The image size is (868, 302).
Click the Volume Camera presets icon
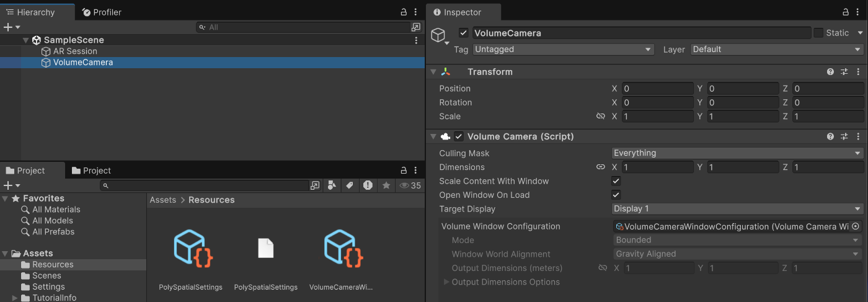point(844,136)
